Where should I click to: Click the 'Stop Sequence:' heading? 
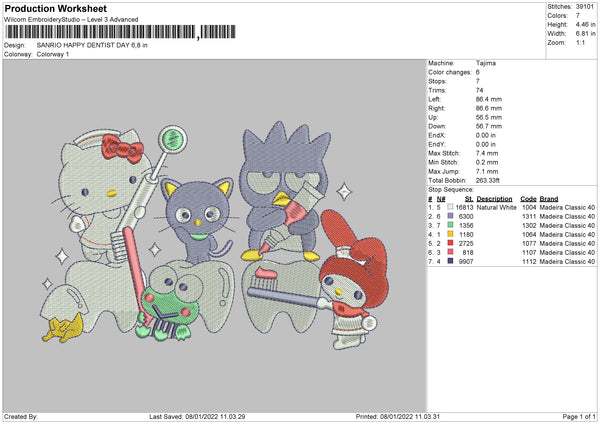[x=451, y=190]
